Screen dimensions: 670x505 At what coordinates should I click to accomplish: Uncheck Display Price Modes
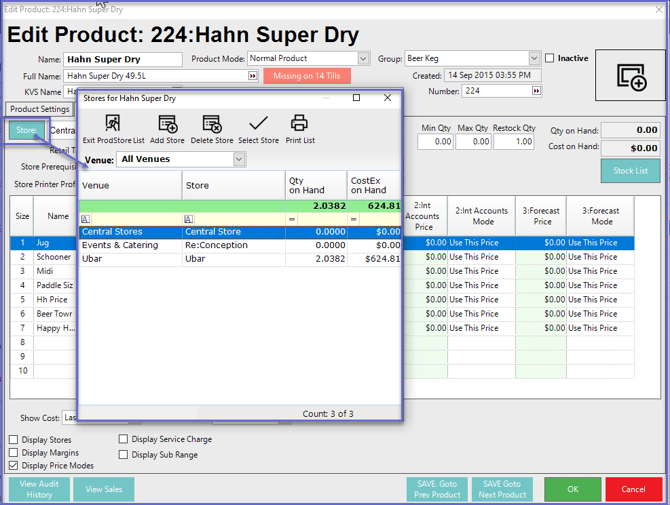(x=14, y=466)
